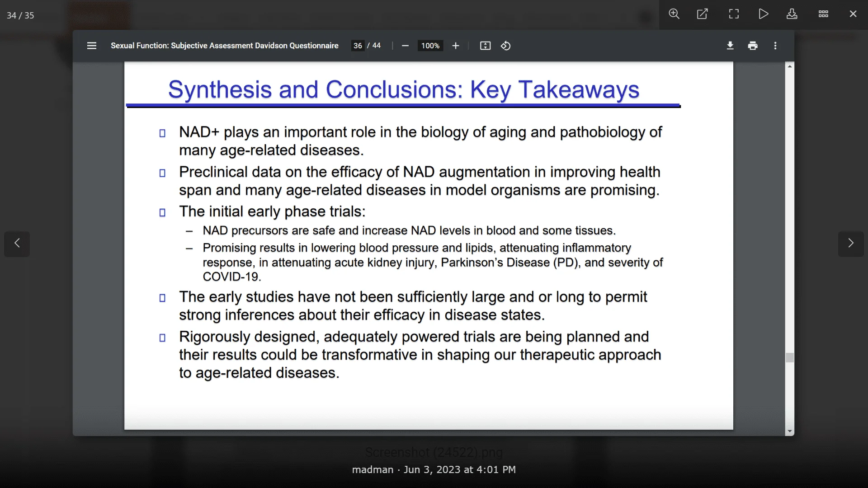The width and height of the screenshot is (868, 488).
Task: Open the lightbox zoom magnifier icon
Action: [x=674, y=14]
